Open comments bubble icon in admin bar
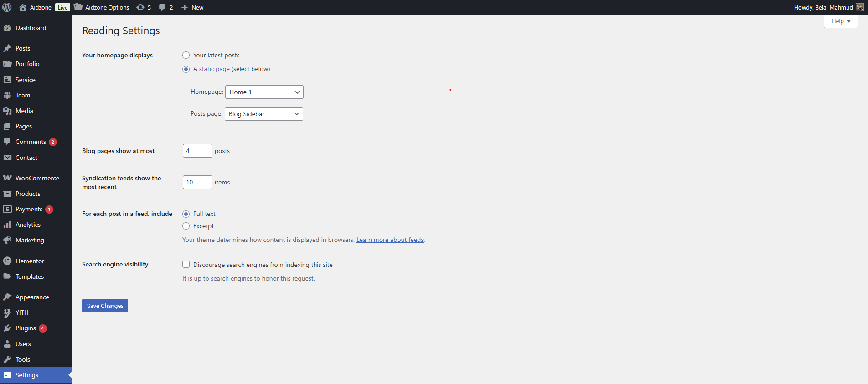 coord(162,7)
